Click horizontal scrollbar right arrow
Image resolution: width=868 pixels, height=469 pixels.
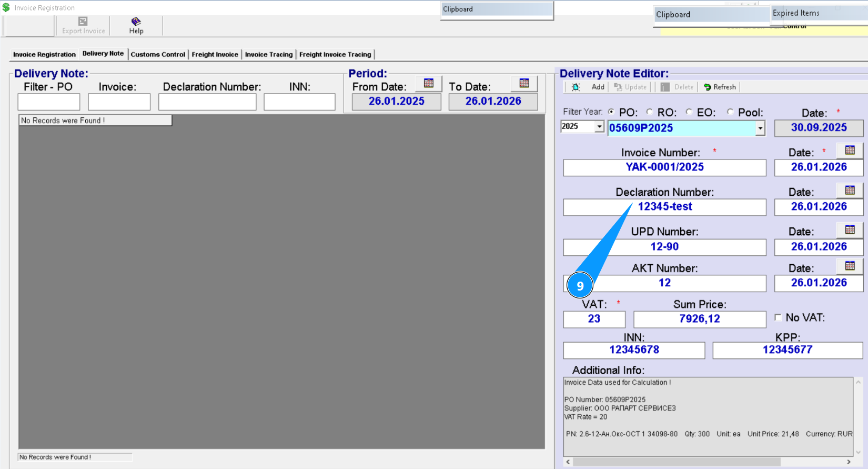[x=849, y=462]
